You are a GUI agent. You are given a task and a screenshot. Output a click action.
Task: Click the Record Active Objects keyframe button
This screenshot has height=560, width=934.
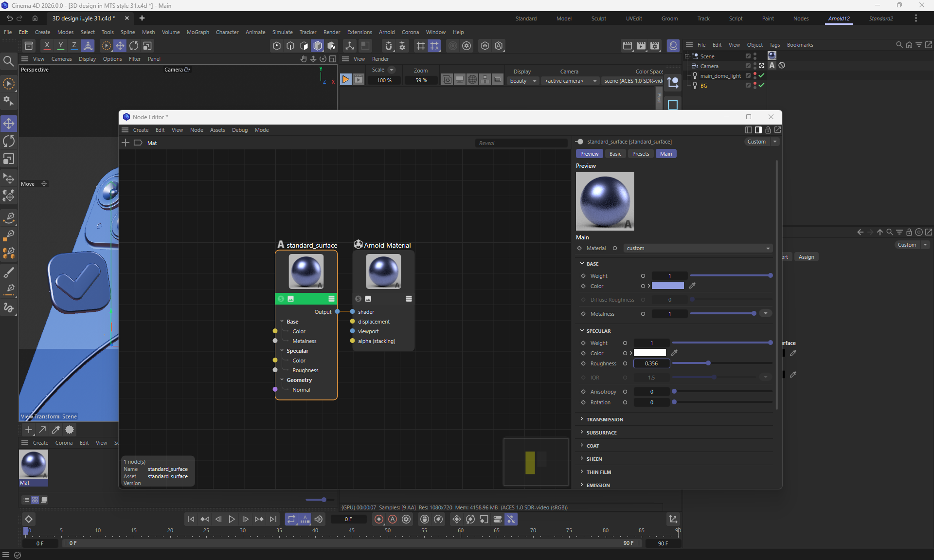(378, 519)
